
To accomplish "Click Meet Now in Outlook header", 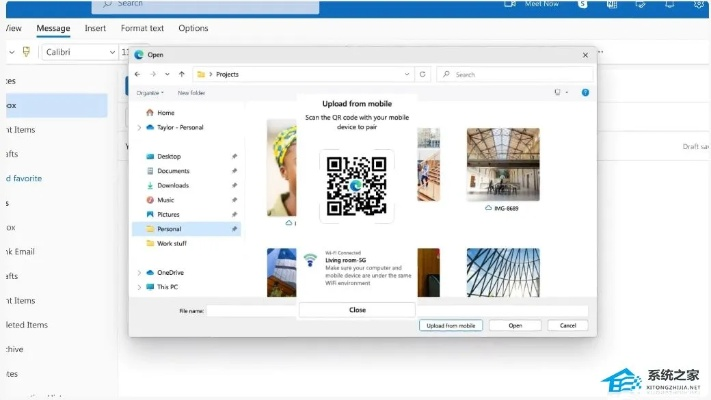I will coord(541,4).
